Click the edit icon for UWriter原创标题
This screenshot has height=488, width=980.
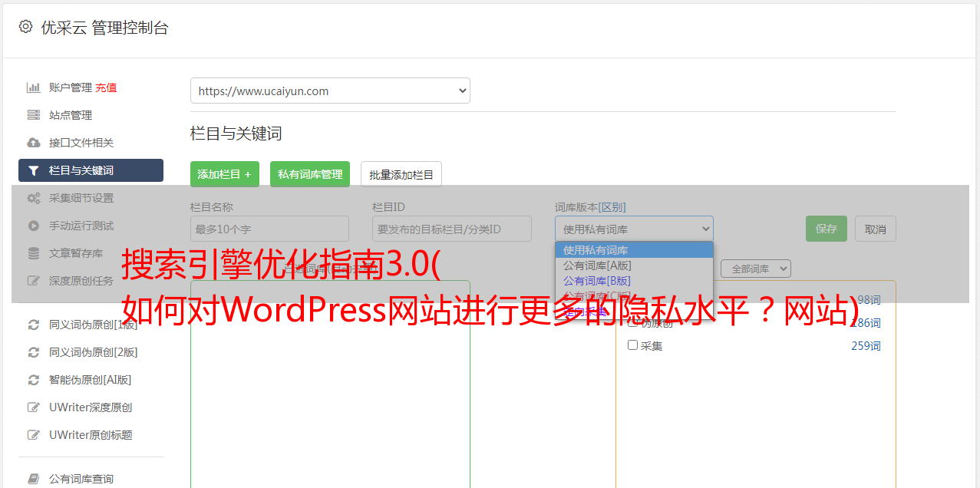(33, 435)
